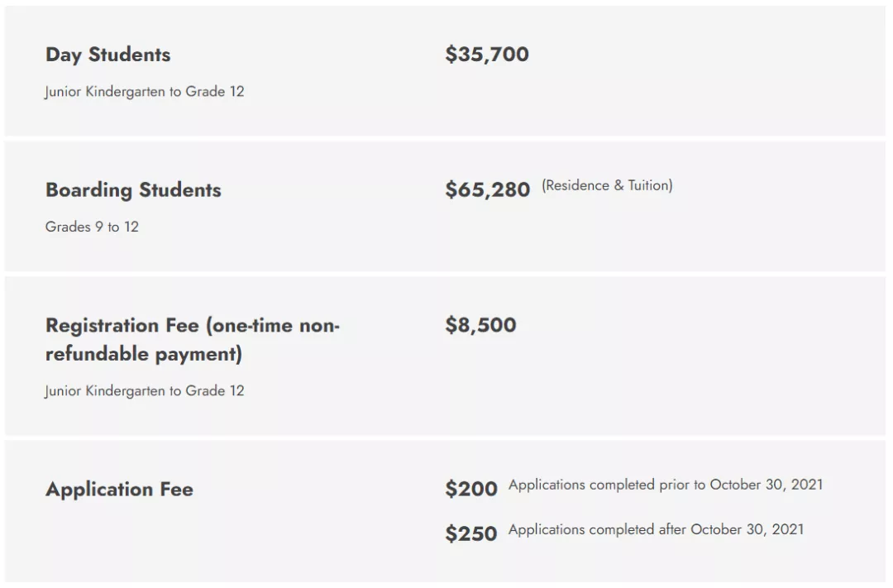Click the Day Students heading
893x588 pixels.
point(107,55)
